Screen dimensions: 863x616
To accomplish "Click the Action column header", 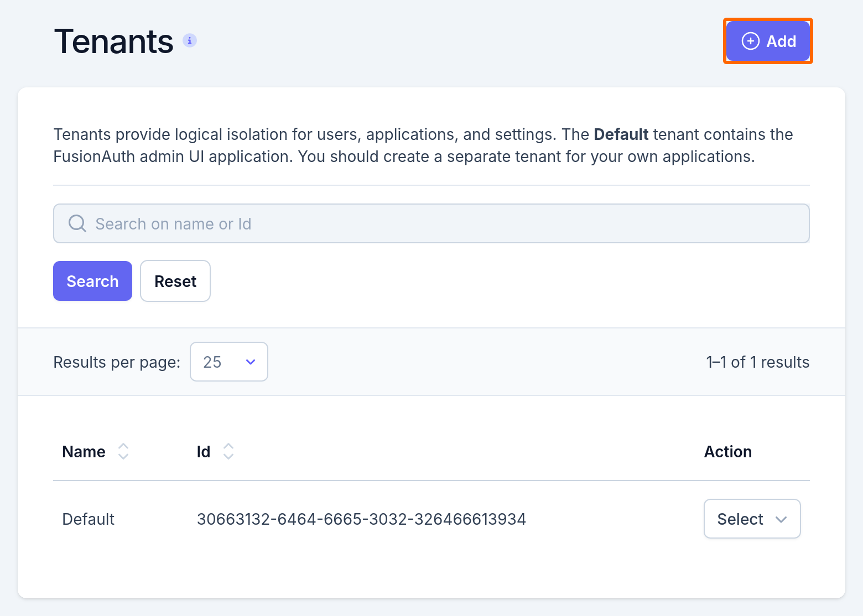I will (728, 452).
